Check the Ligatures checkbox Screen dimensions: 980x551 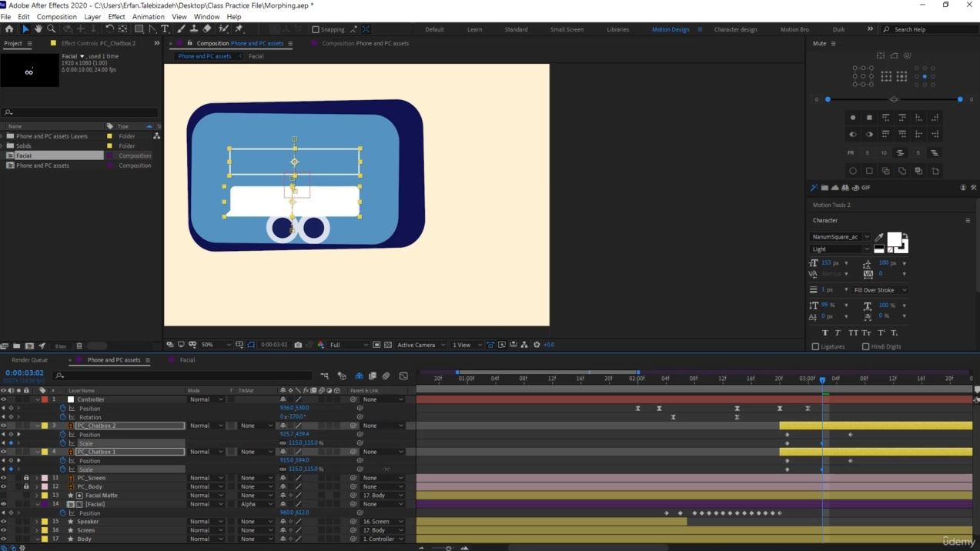click(x=816, y=346)
